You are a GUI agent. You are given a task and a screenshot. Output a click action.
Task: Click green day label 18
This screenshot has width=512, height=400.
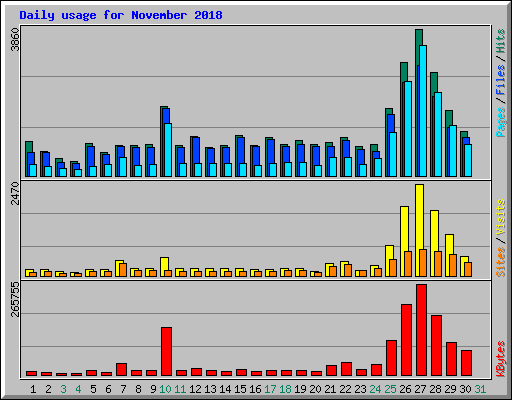point(285,389)
